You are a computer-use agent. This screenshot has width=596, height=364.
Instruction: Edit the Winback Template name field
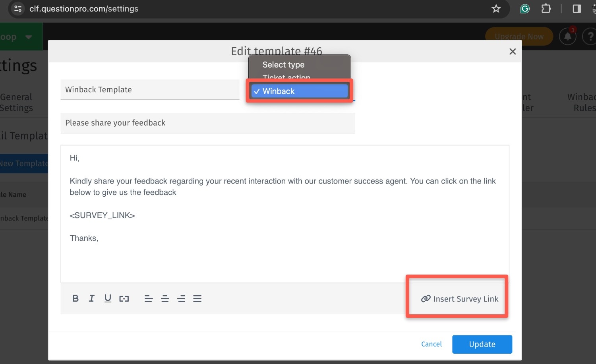point(149,90)
